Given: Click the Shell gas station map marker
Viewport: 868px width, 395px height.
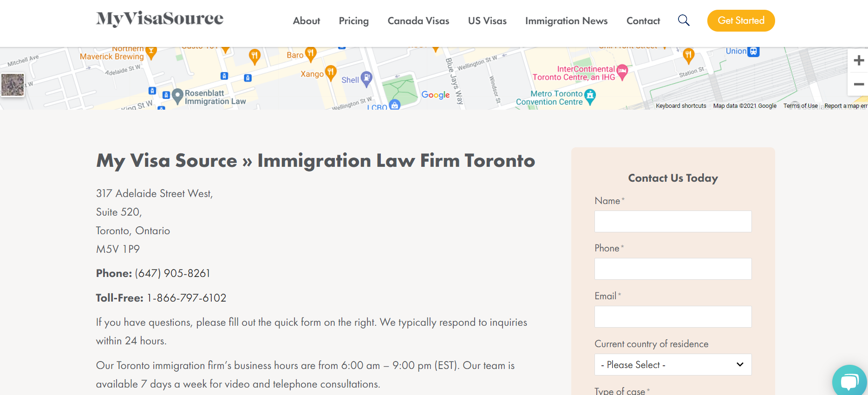Looking at the screenshot, I should 366,79.
